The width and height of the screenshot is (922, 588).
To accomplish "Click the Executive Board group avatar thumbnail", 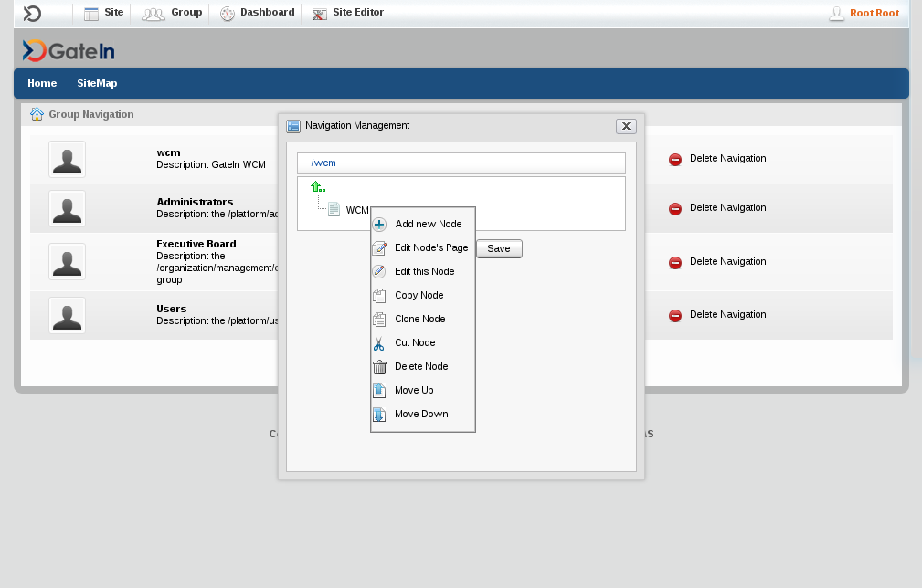I will [x=67, y=261].
